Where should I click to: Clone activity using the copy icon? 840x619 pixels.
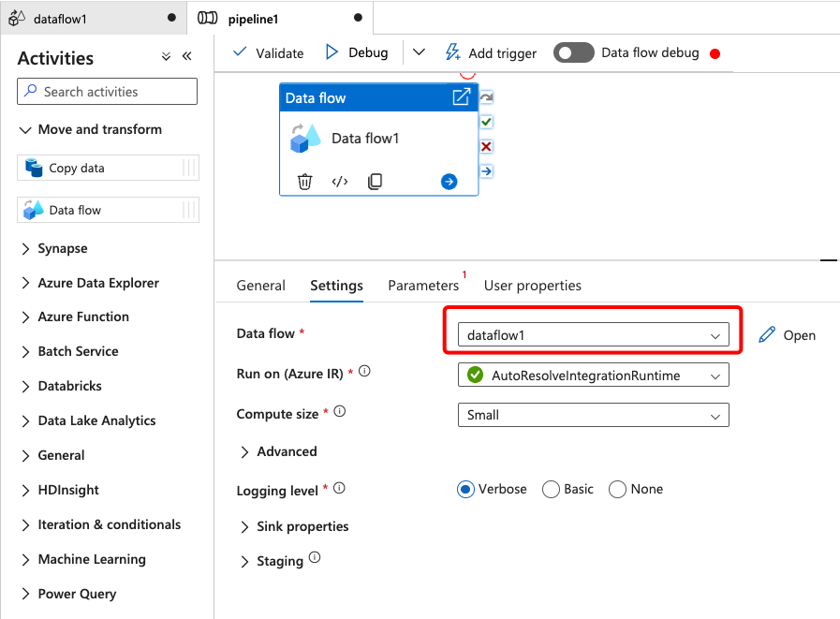point(375,182)
